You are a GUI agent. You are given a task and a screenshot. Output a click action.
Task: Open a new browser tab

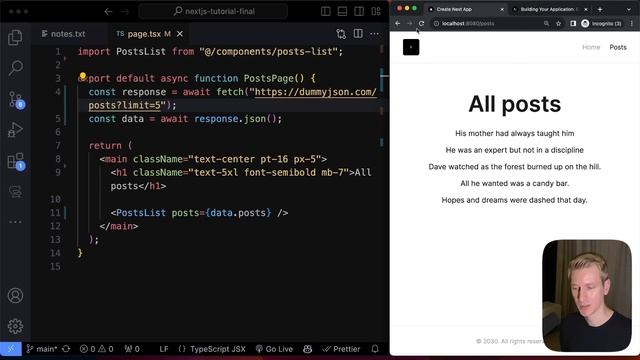click(600, 9)
